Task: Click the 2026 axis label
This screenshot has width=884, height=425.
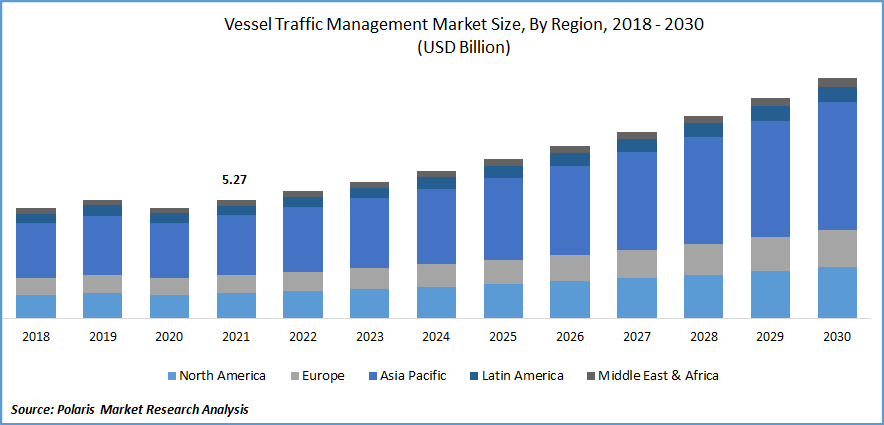Action: [570, 337]
